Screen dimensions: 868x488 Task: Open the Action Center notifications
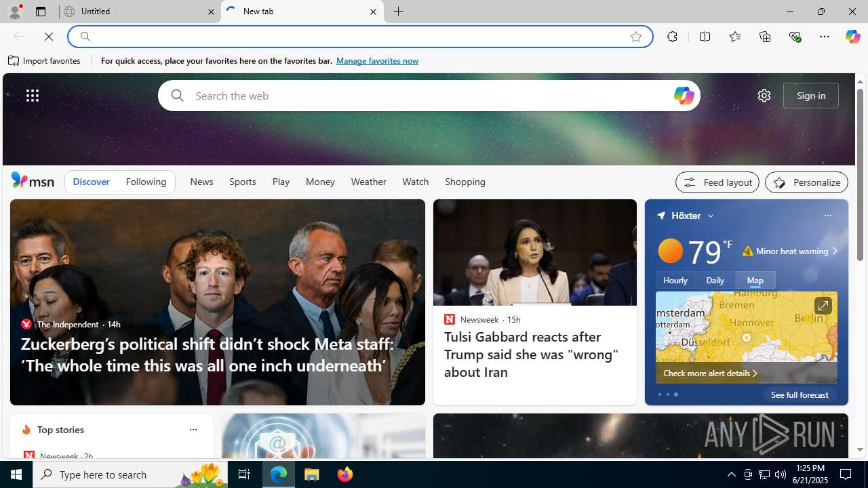pos(846,474)
